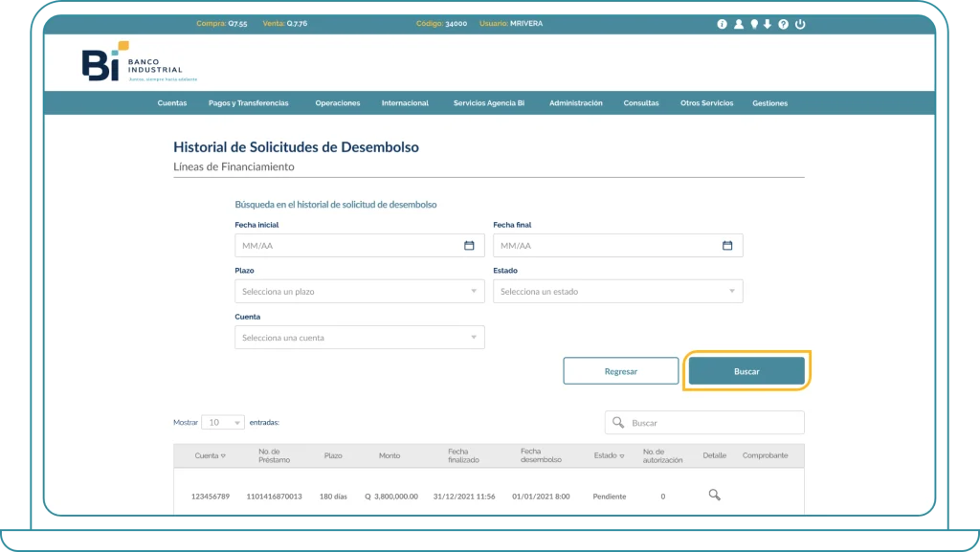Open the Servicios Agencia Bi menu

coord(489,103)
